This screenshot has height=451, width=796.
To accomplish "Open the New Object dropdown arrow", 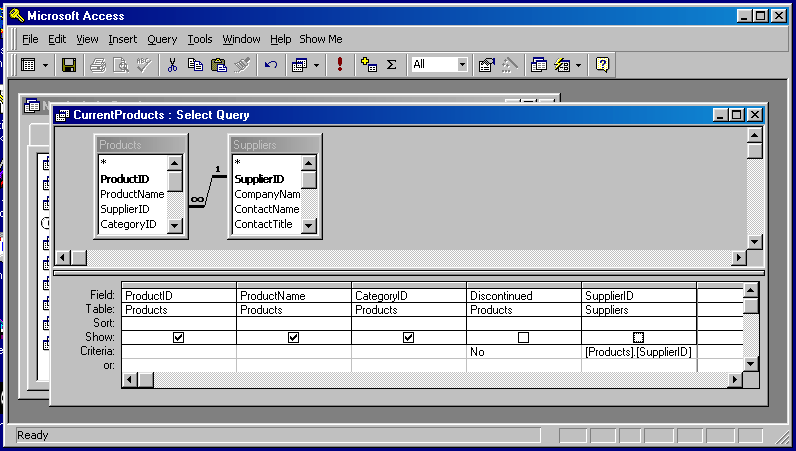I will click(578, 65).
